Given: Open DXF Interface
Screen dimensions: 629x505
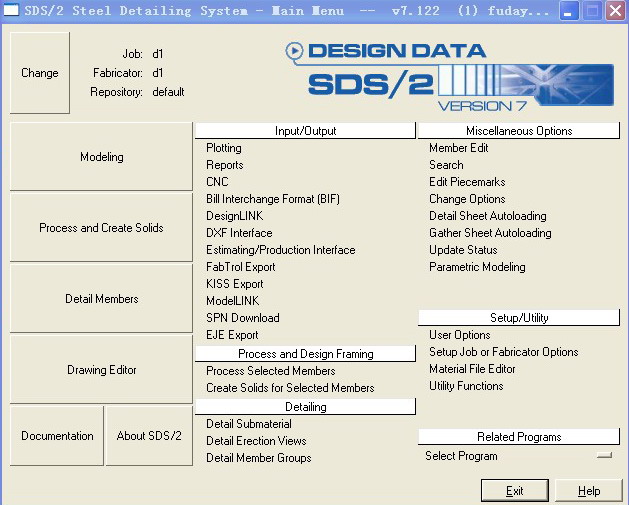Looking at the screenshot, I should [x=239, y=233].
